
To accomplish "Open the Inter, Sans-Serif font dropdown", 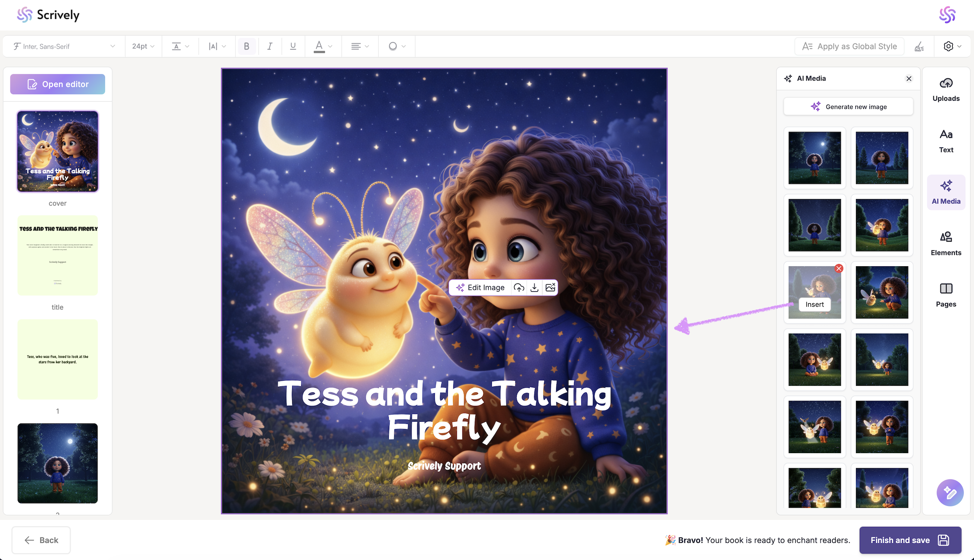I will [64, 46].
